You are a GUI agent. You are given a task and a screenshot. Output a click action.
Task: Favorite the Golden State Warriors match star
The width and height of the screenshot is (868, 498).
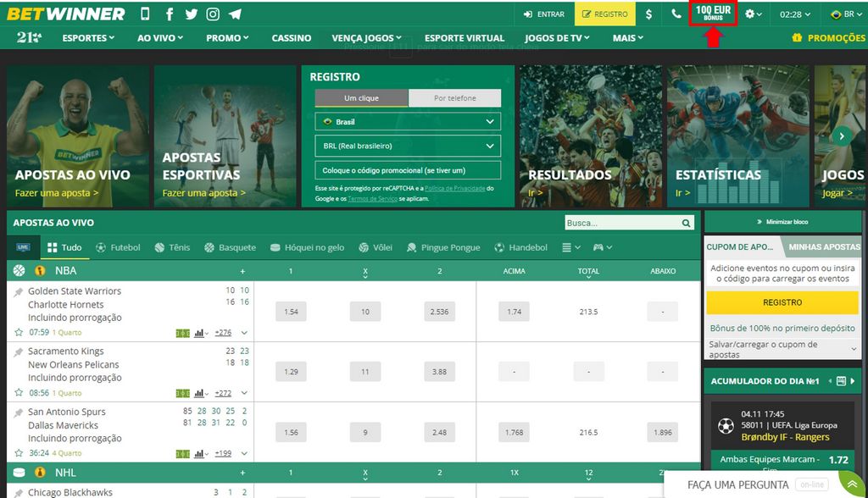point(19,333)
